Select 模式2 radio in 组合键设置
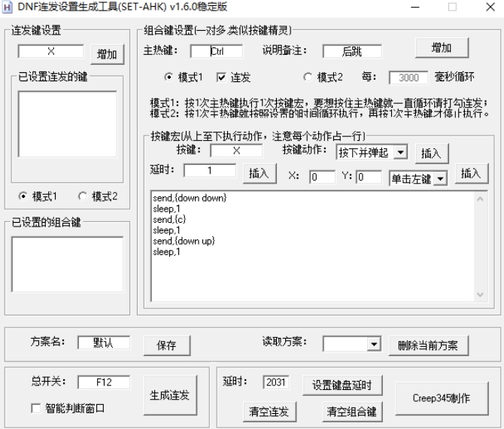 (308, 78)
